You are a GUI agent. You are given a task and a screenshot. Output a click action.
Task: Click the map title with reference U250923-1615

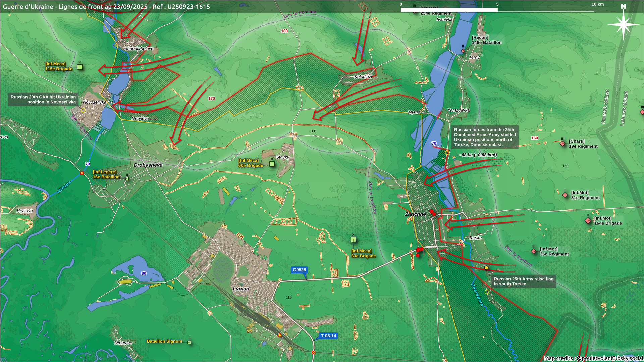106,7
